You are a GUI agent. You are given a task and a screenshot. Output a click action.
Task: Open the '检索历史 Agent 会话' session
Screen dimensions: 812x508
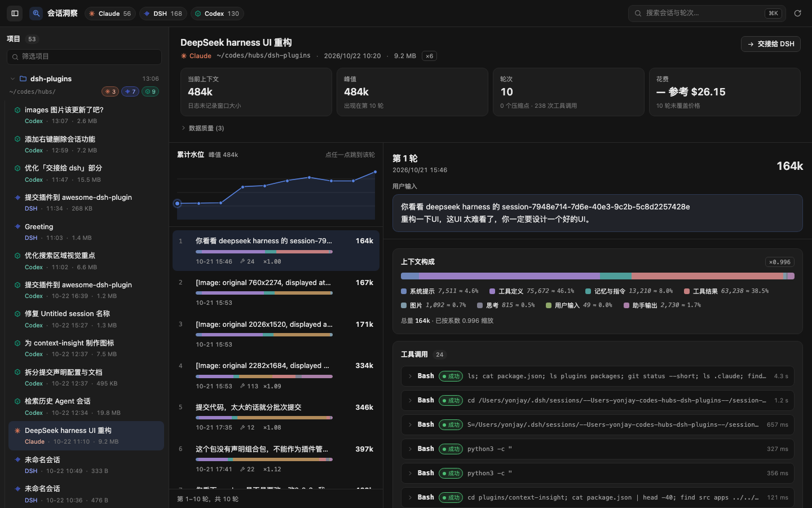[x=86, y=406]
